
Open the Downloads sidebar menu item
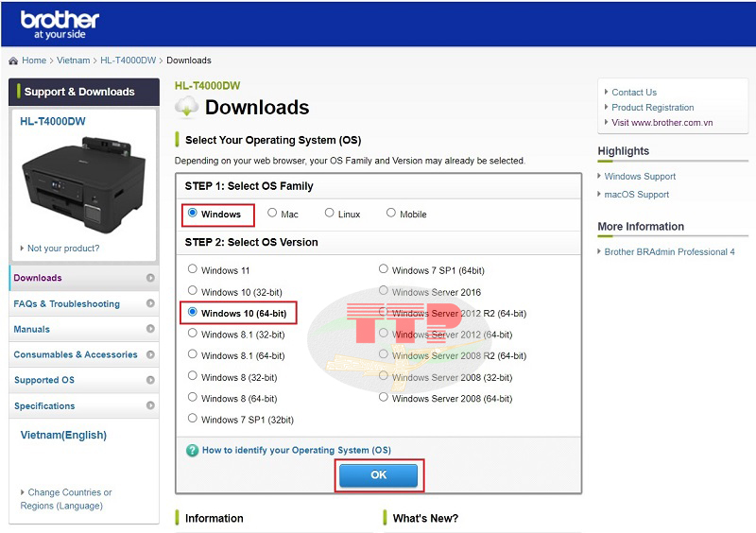coord(84,278)
